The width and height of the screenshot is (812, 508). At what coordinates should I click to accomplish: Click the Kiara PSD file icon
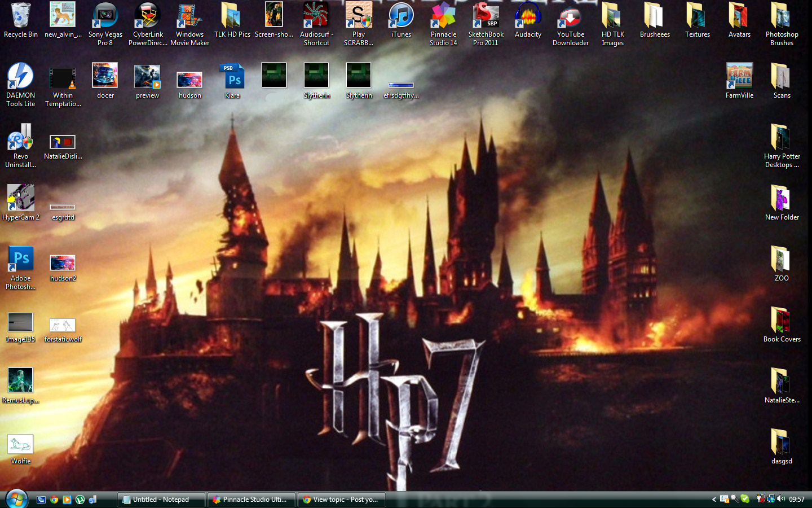coord(232,77)
